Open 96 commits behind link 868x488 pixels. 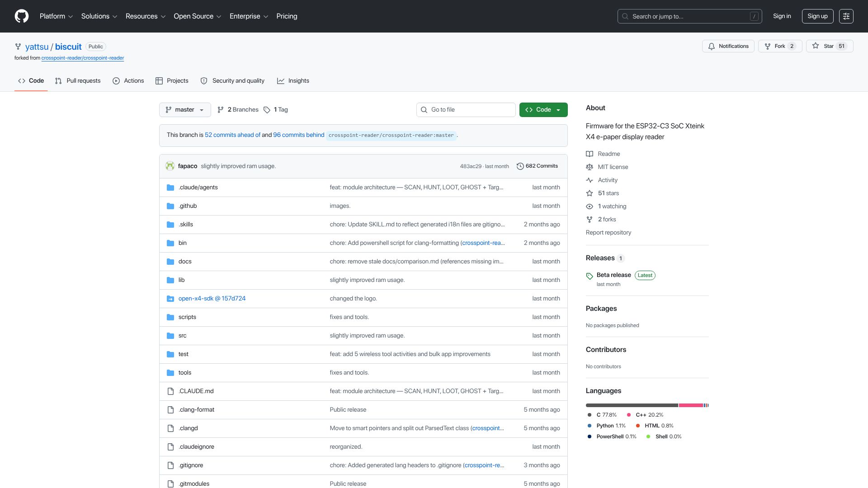[x=298, y=135]
